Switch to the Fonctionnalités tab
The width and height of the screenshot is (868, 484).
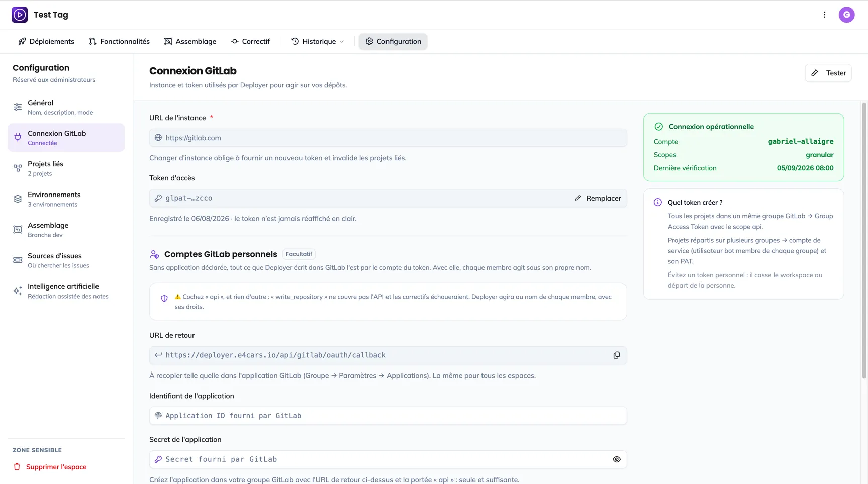click(x=120, y=41)
